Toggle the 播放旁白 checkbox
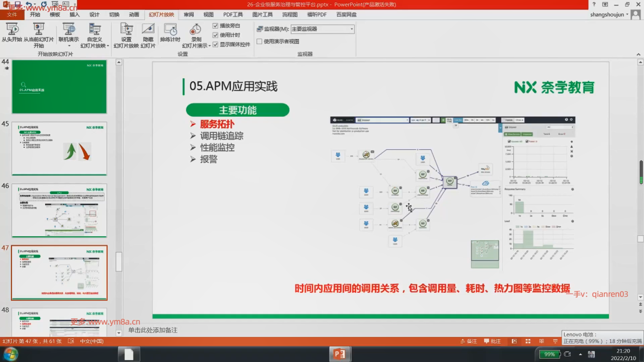Image resolution: width=644 pixels, height=362 pixels. 215,26
